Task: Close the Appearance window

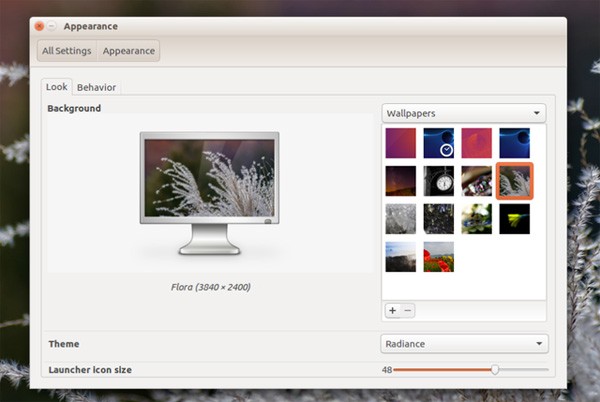Action: (39, 26)
